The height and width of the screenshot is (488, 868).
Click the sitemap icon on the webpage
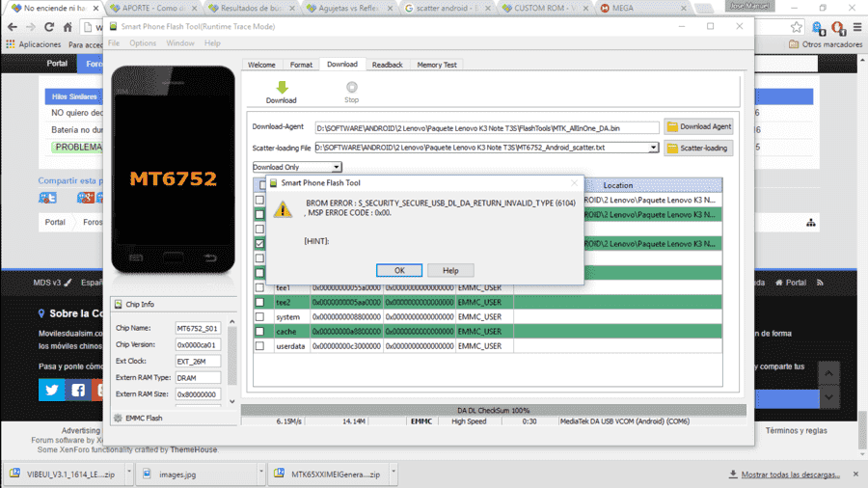[811, 223]
